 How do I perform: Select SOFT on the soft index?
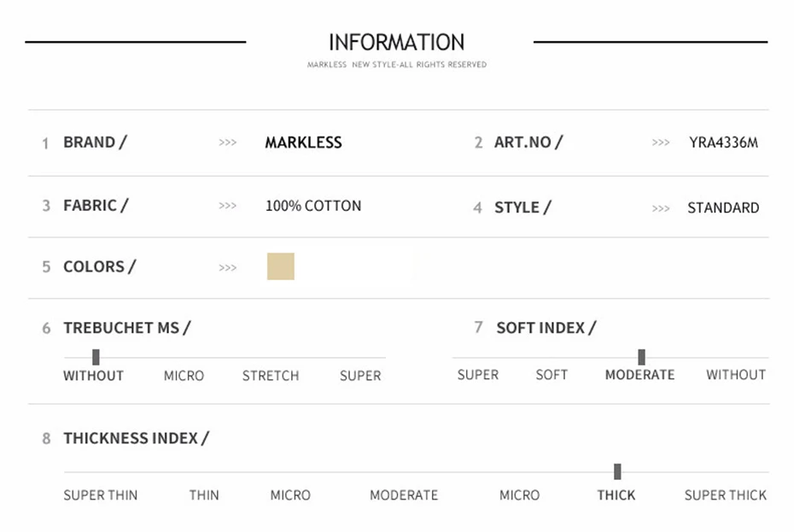pyautogui.click(x=552, y=375)
